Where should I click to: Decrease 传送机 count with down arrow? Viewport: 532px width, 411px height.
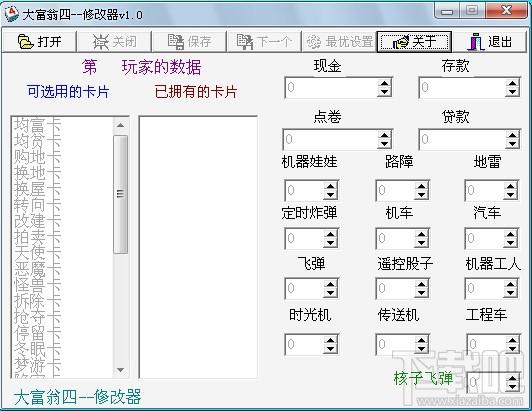421,349
